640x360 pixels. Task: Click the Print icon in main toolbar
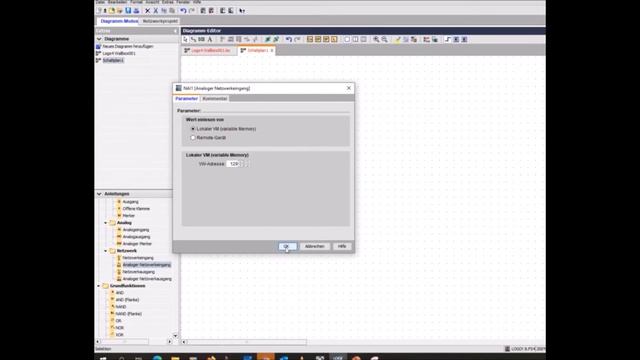tap(136, 11)
